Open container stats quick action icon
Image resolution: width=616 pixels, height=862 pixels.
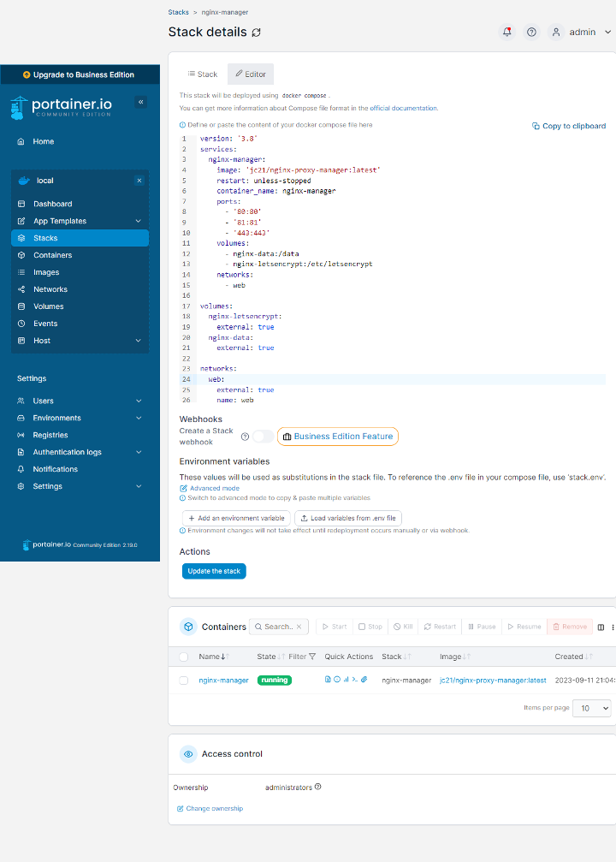[346, 680]
